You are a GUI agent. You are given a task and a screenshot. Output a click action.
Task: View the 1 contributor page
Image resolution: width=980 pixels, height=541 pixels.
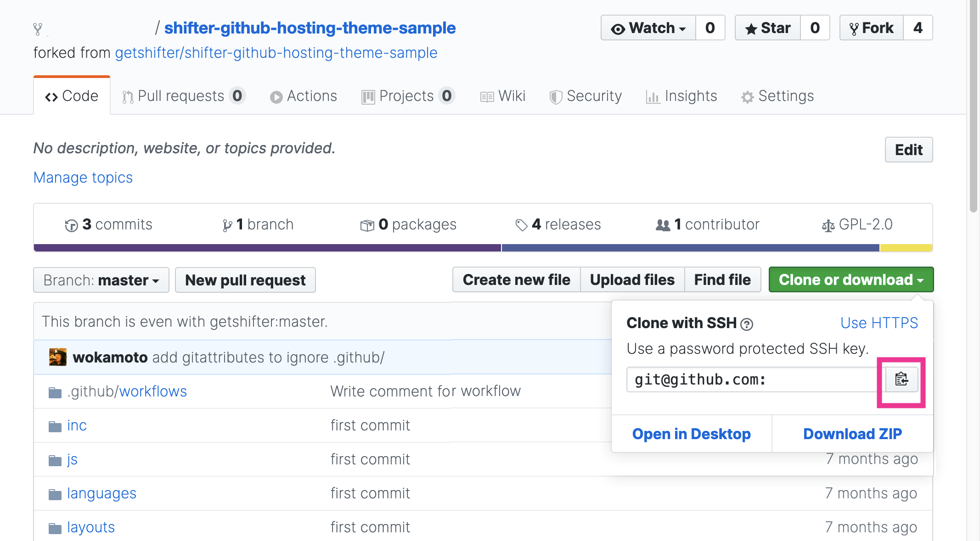[x=708, y=224]
